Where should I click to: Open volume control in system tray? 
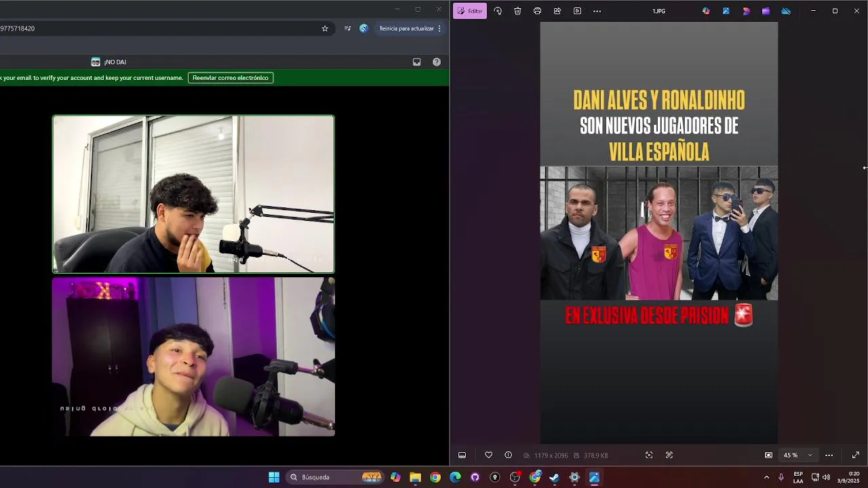[826, 477]
